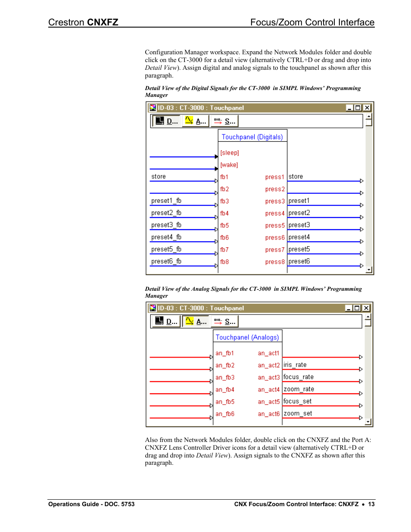The image size is (411, 532).
Task: Click the press1 output label
Action: [275, 177]
